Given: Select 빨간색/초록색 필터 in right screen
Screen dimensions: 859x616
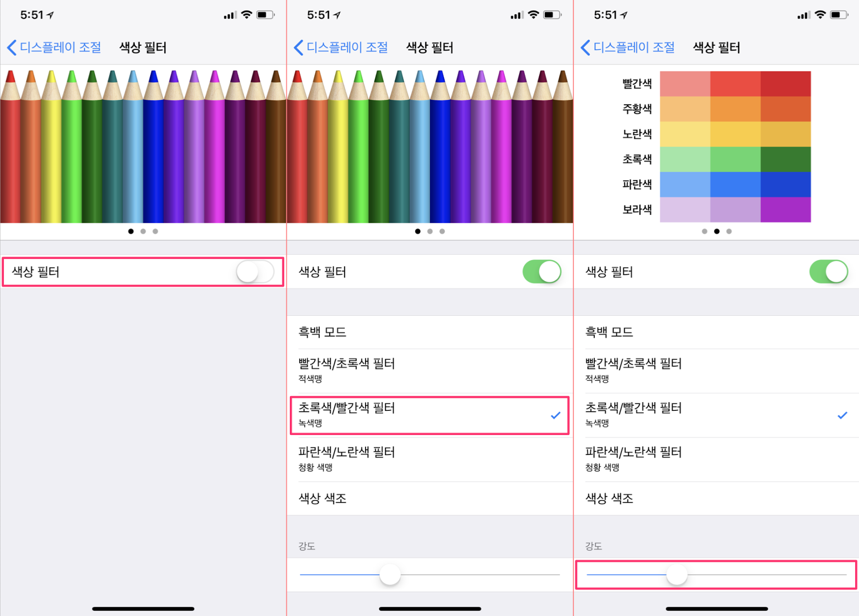Looking at the screenshot, I should pyautogui.click(x=717, y=371).
